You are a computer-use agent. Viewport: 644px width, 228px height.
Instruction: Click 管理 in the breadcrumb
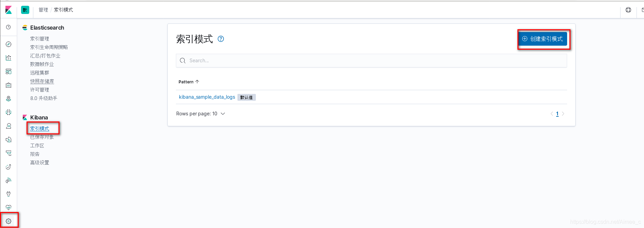point(43,10)
